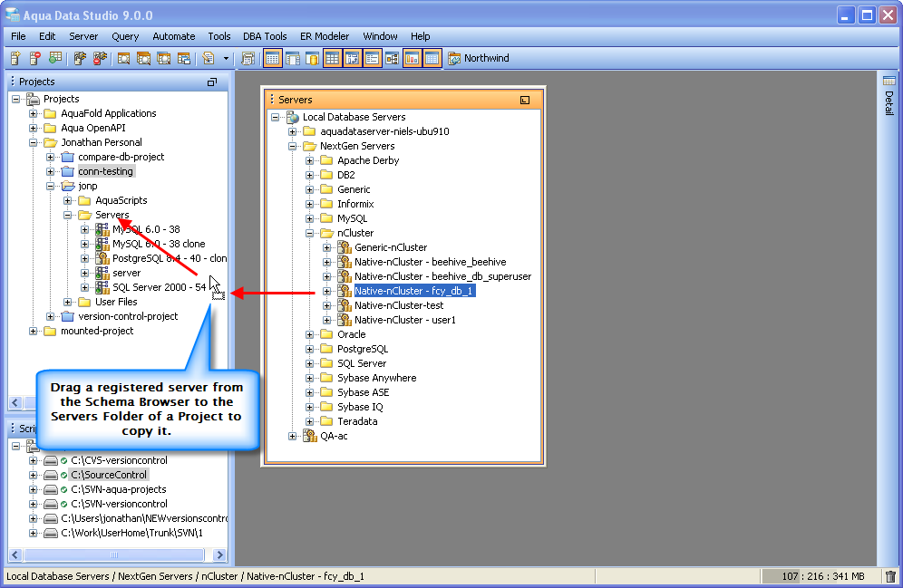This screenshot has width=903, height=588.
Task: Click the QA-ac server icon
Action: tap(310, 436)
